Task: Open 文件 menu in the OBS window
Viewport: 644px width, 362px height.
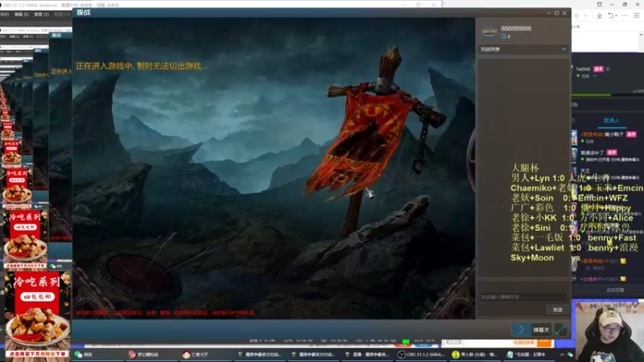Action: [4, 14]
